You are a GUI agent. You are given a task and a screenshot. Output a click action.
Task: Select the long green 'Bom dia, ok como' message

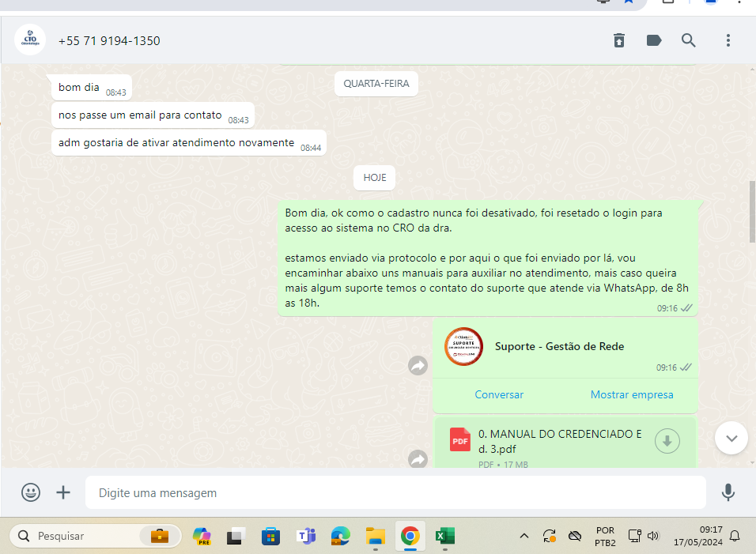pos(488,258)
